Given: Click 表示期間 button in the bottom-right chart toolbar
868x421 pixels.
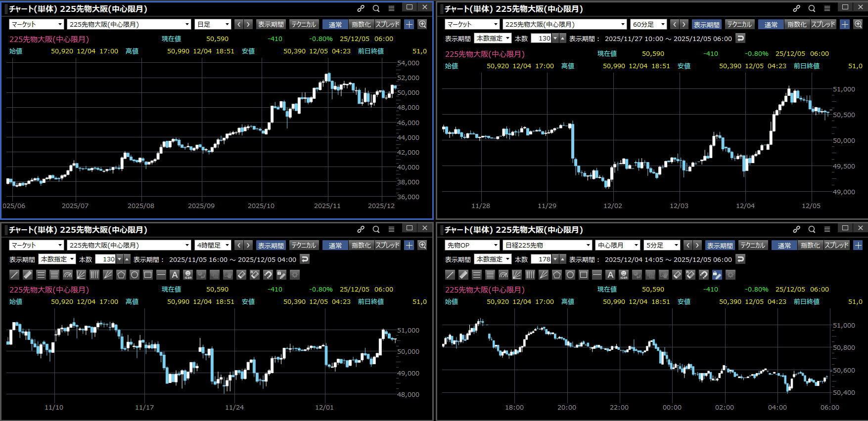Looking at the screenshot, I should coord(719,245).
